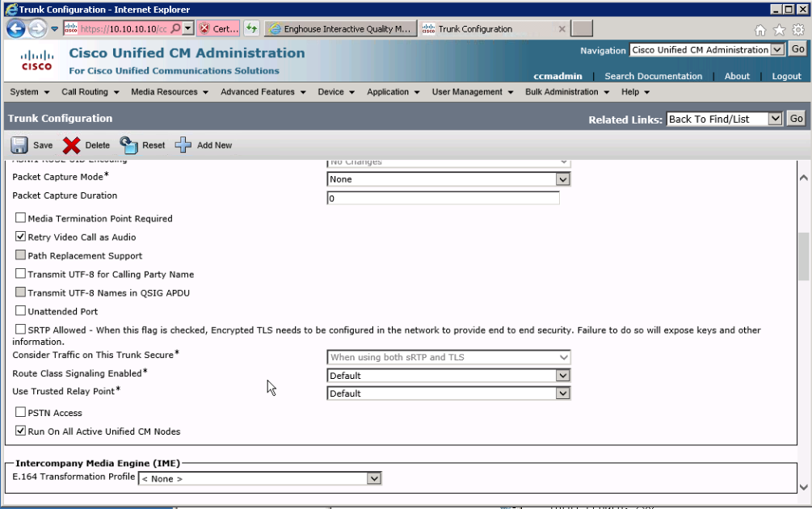Click the Packet Capture Duration field

pos(444,198)
